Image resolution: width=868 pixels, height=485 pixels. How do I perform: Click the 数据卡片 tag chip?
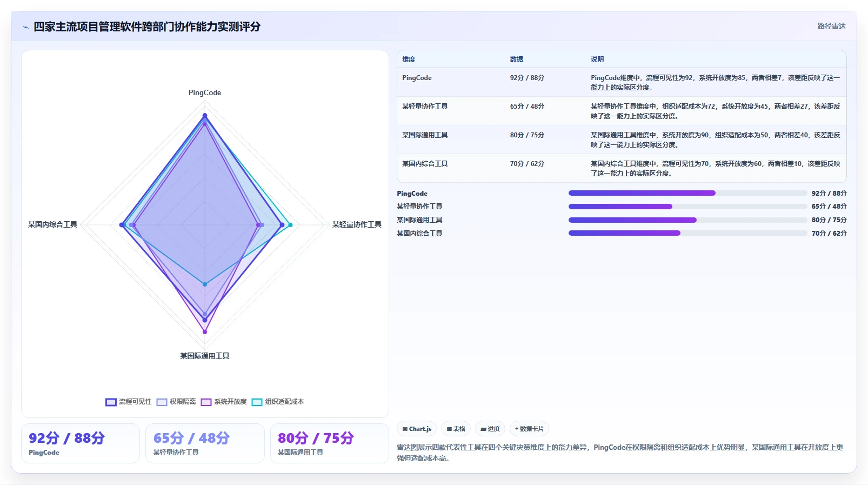529,429
